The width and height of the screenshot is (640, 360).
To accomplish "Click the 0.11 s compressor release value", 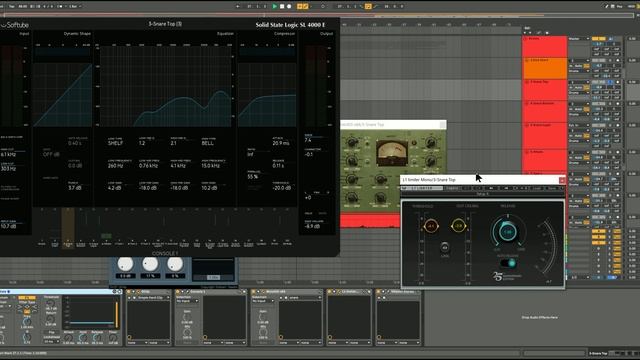I will [x=278, y=166].
